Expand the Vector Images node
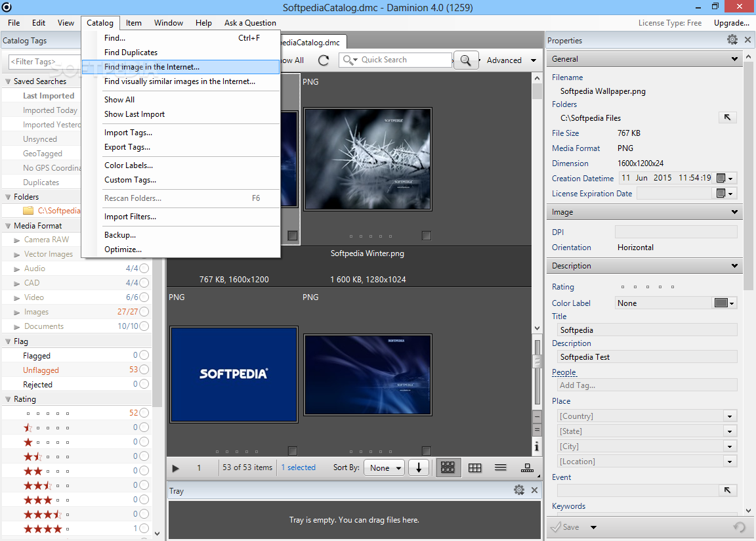The height and width of the screenshot is (541, 756). point(17,255)
